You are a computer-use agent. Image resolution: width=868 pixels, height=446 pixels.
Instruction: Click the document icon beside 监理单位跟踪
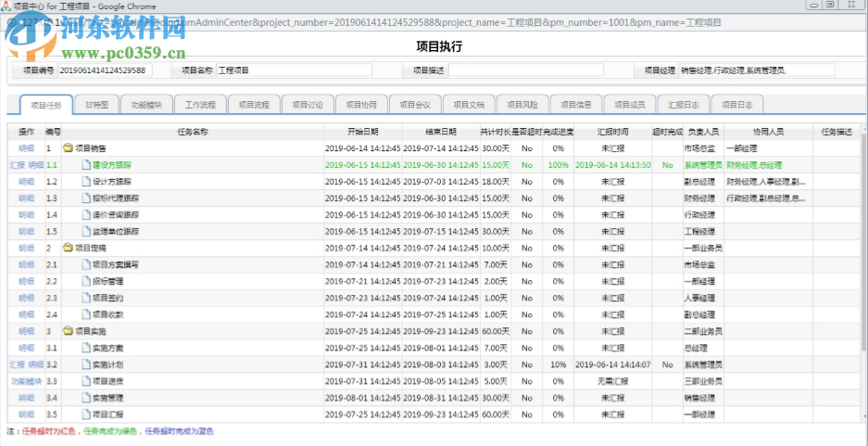tap(86, 232)
